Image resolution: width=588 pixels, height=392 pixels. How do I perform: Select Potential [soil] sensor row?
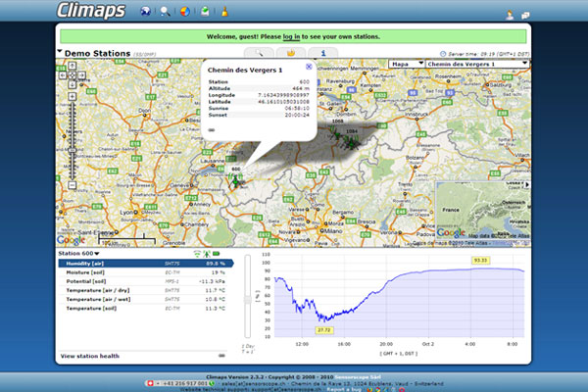tap(145, 281)
